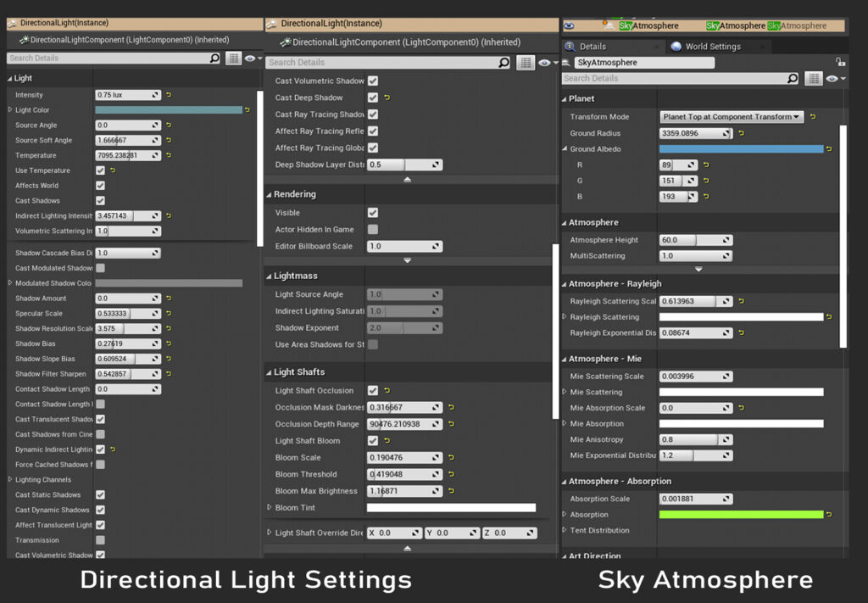
Task: Toggle Cast Volumetric Shadow in middle panel
Action: [373, 81]
